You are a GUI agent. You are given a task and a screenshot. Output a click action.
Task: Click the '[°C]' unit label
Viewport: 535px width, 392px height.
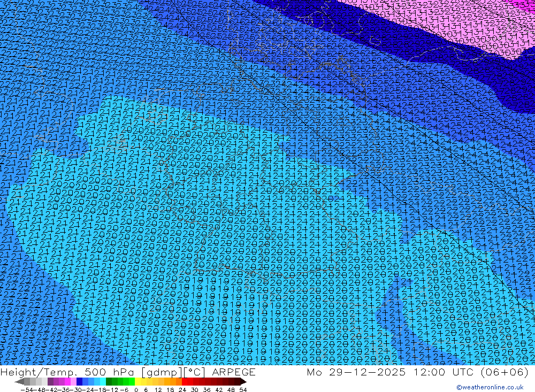(195, 372)
